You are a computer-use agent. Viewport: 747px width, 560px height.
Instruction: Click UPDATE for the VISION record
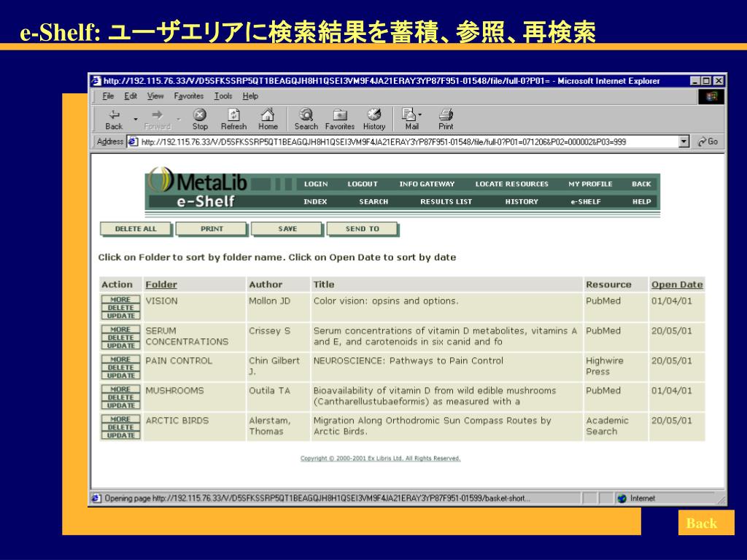[x=120, y=316]
